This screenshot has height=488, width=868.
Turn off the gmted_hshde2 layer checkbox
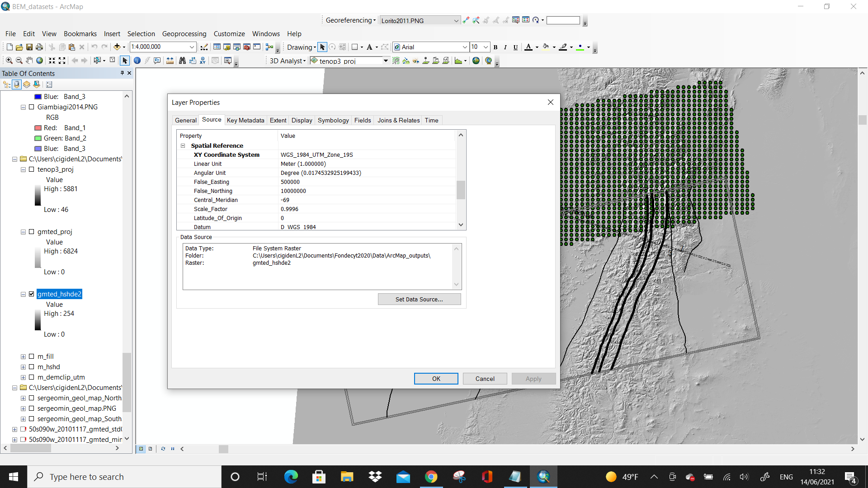tap(31, 294)
